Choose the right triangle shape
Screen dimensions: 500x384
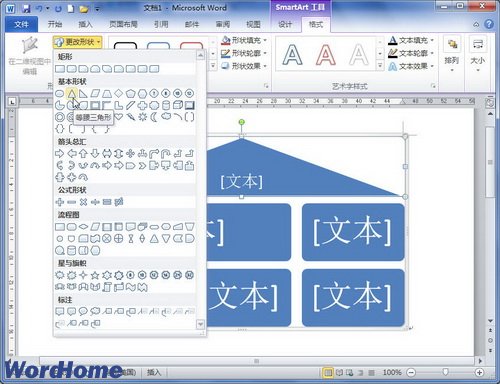(83, 94)
